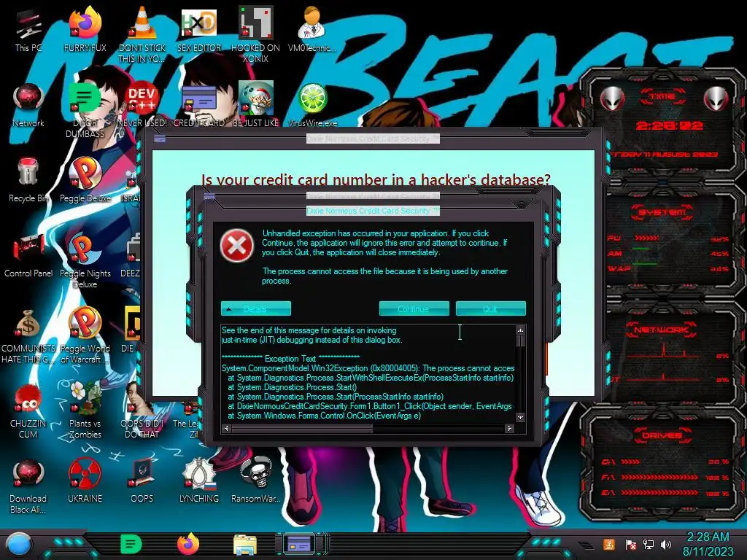Image resolution: width=747 pixels, height=560 pixels.
Task: Launch Peggle Deluxe shortcut
Action: click(x=85, y=181)
